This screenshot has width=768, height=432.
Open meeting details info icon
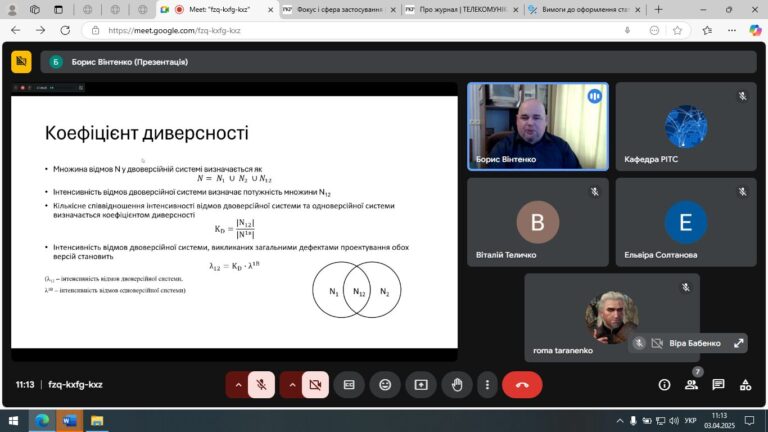point(664,384)
